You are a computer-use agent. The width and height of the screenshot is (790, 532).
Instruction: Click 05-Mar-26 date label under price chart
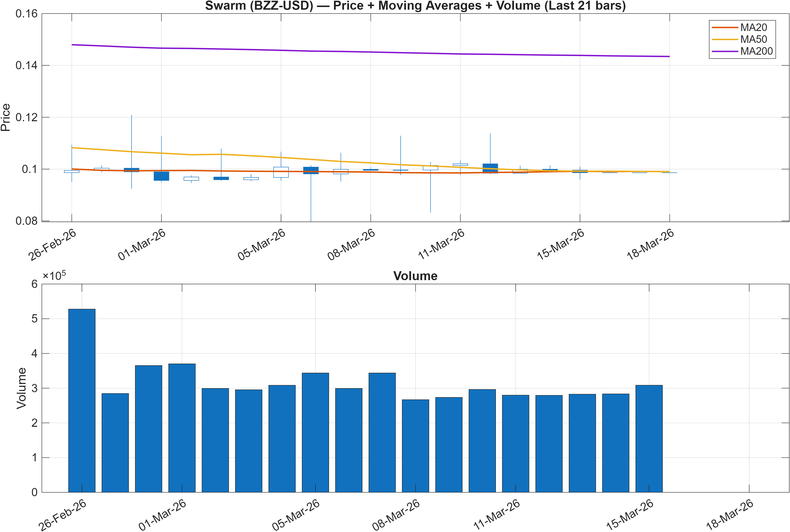pos(261,245)
